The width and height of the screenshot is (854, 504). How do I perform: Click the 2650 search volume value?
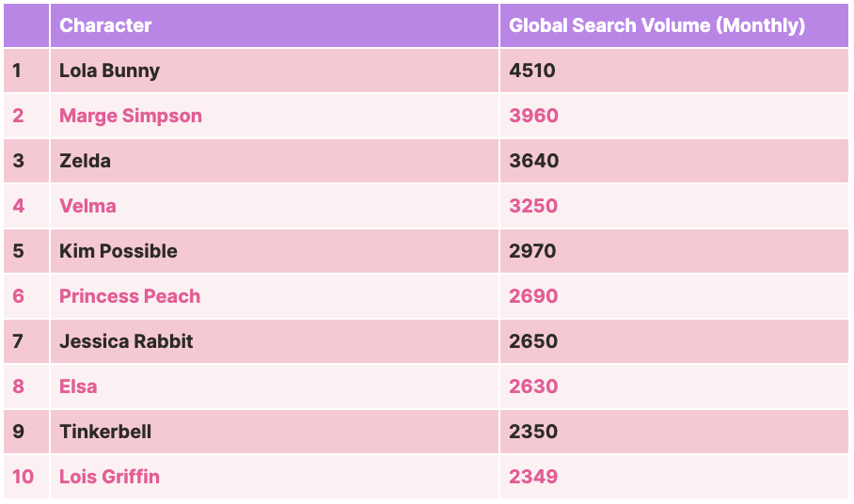[x=533, y=342]
